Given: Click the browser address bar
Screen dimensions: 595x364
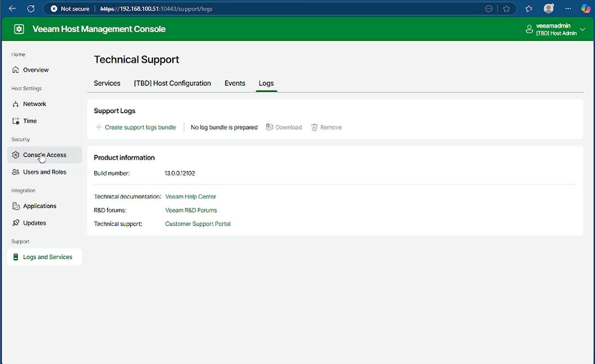Looking at the screenshot, I should 285,9.
